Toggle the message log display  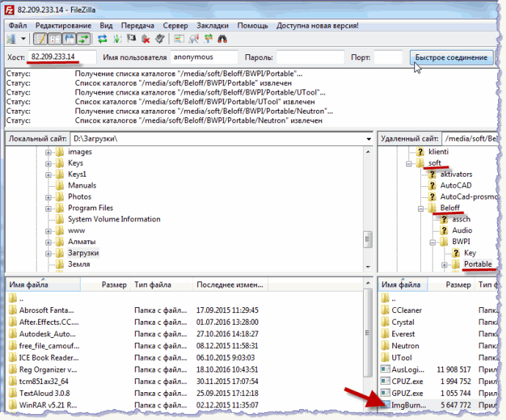point(40,39)
